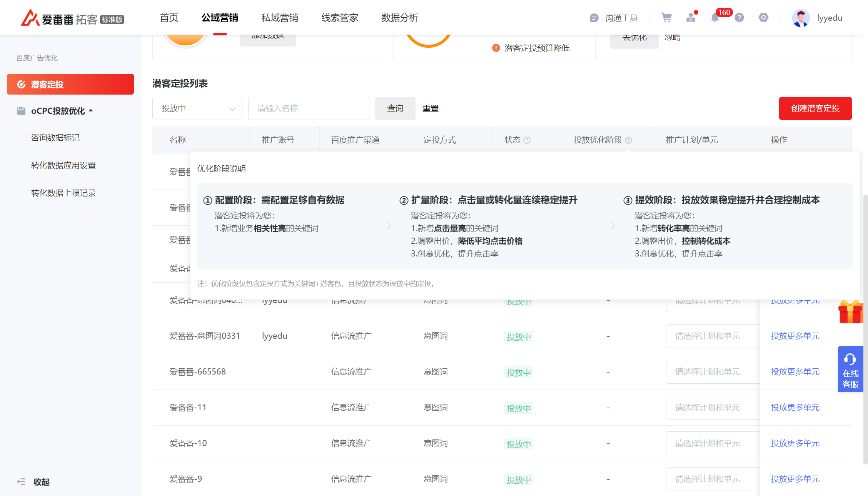Image resolution: width=868 pixels, height=496 pixels.
Task: Open 转化数据上报记录 sidebar item
Action: pos(63,193)
